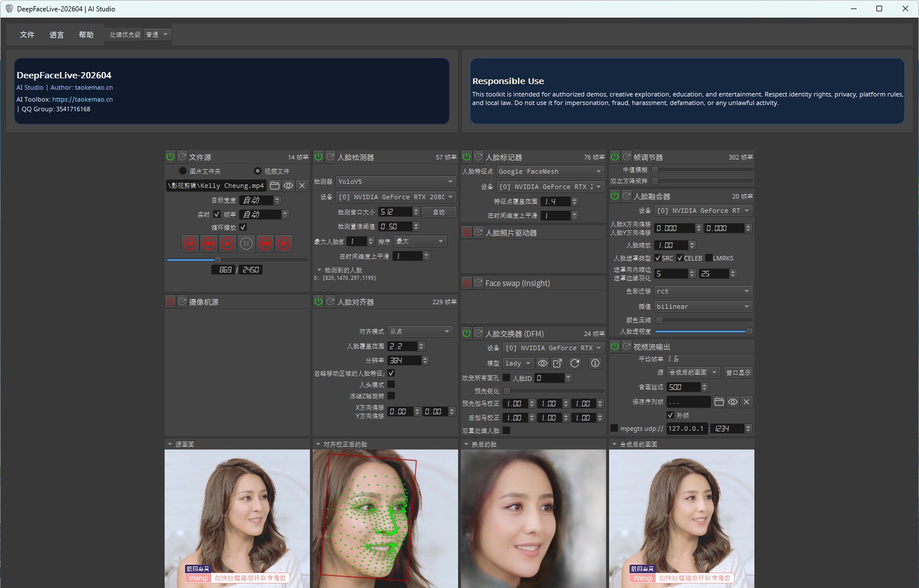Screen dimensions: 919x588
Task: Open lady model externally
Action: pyautogui.click(x=557, y=363)
